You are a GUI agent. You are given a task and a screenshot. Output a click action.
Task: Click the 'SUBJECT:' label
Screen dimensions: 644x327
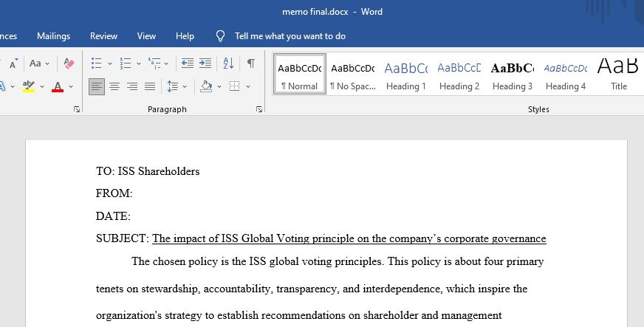(123, 238)
